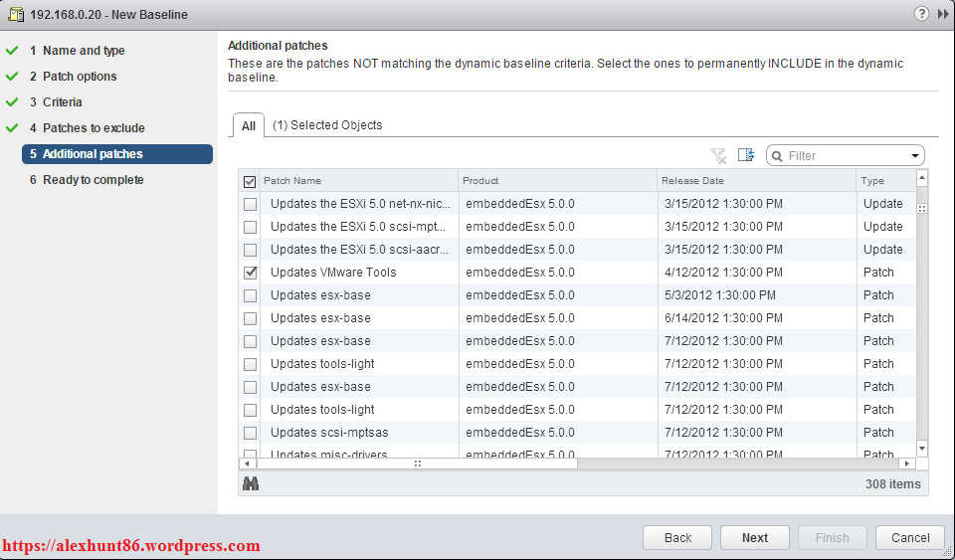The image size is (955, 560).
Task: Toggle the select-all checkbox in header
Action: pos(250,181)
